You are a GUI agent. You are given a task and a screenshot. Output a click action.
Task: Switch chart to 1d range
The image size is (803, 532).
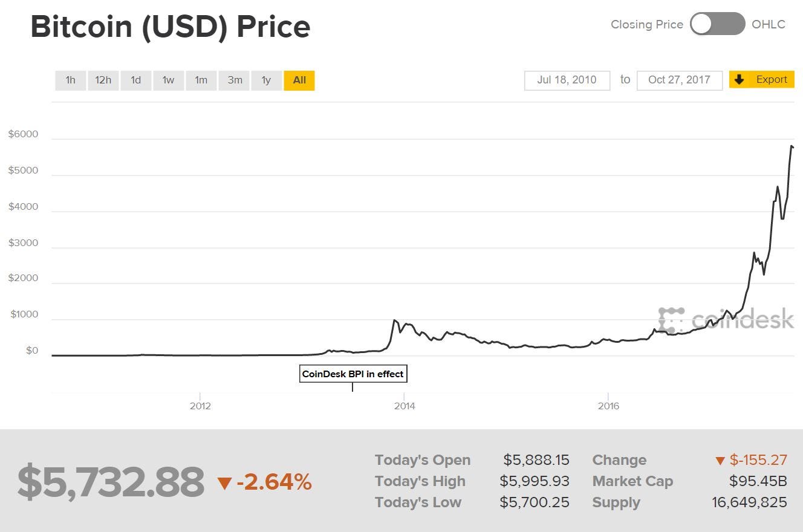click(x=136, y=80)
